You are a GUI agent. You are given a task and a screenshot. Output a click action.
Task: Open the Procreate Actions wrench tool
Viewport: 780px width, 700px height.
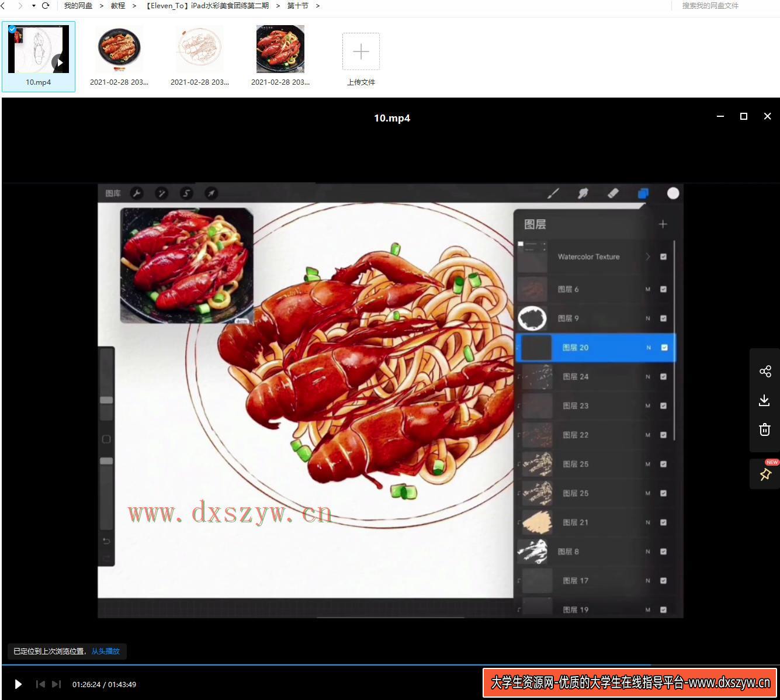click(137, 193)
